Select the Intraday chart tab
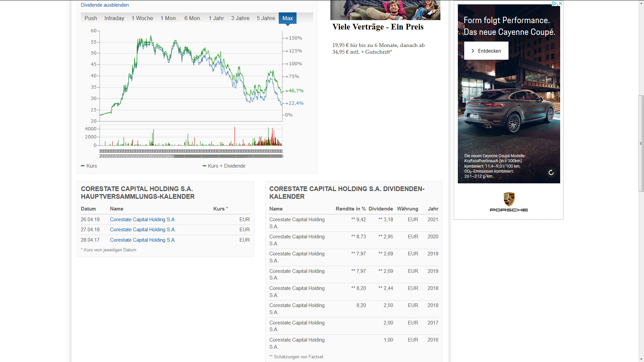Viewport: 644px width, 362px height. pos(114,18)
